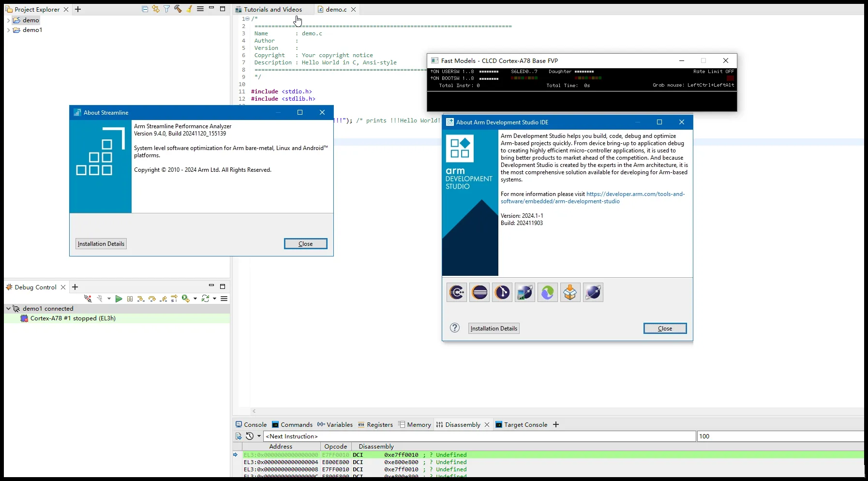Open dropdown next to the refresh icon
The image size is (868, 481).
click(x=214, y=299)
